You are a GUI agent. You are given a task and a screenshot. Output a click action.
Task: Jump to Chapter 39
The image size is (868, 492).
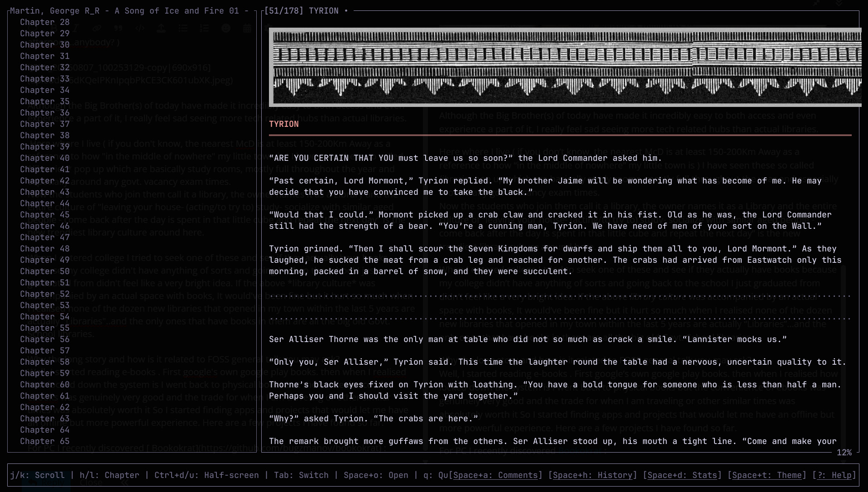[x=45, y=147]
